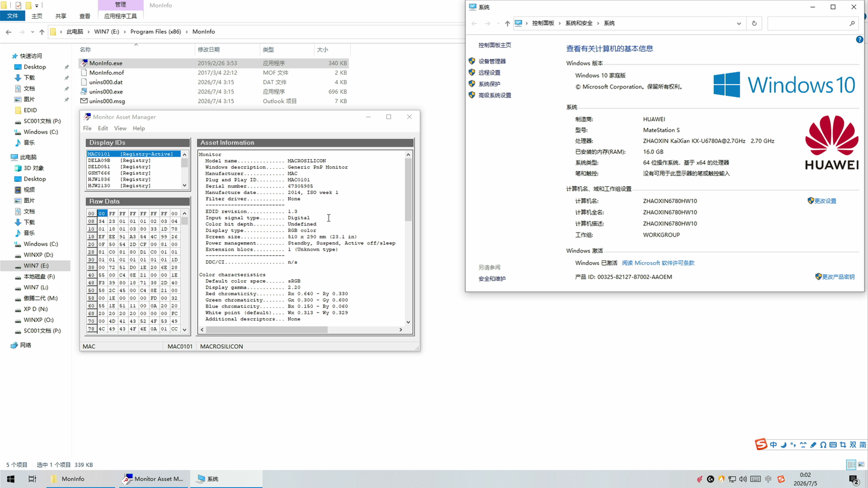Viewport: 868px width, 488px height.
Task: Click the search magnifier in System window
Action: coord(852,23)
